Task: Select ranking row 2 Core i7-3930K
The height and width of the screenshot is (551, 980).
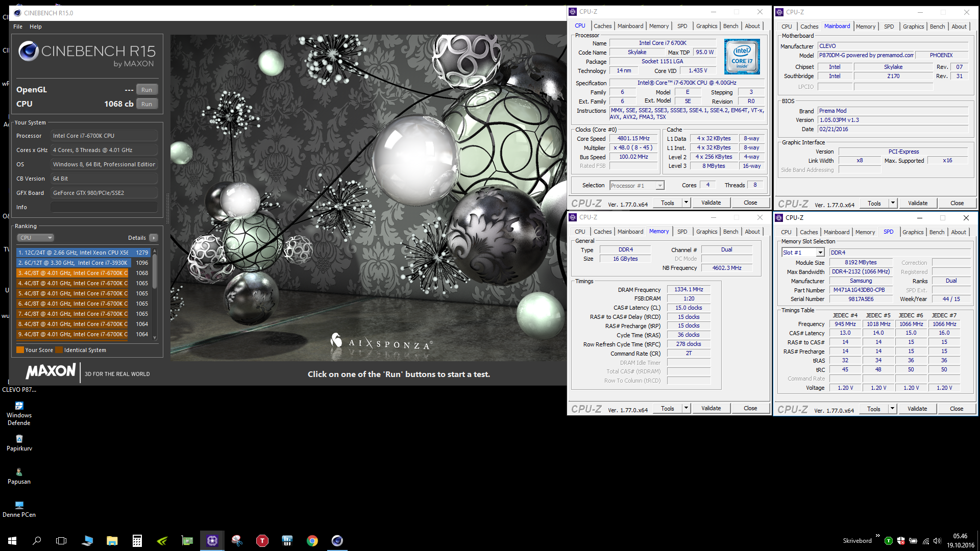Action: (x=83, y=263)
